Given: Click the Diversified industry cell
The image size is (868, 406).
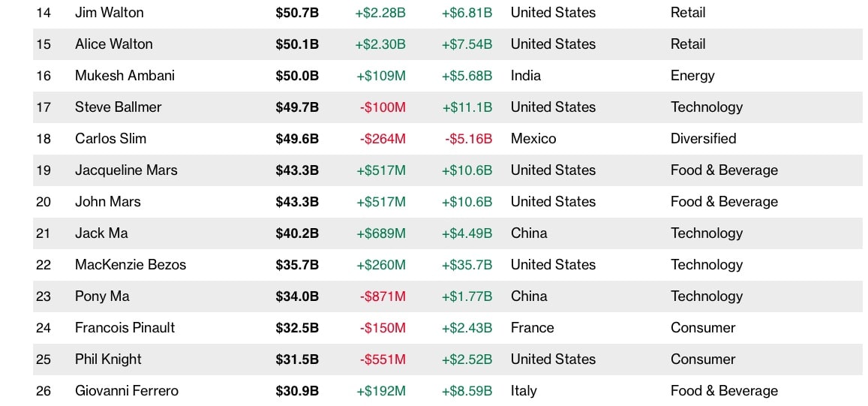Looking at the screenshot, I should tap(703, 139).
